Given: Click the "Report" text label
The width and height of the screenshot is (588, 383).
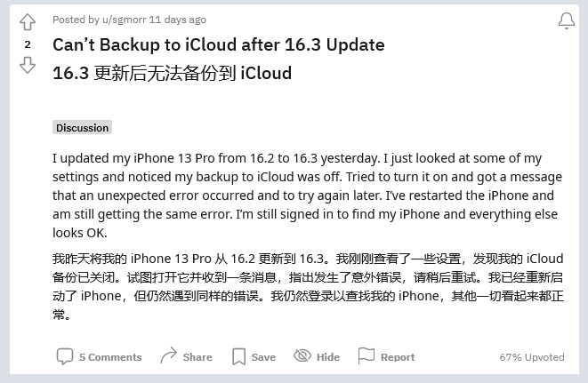Looking at the screenshot, I should click(x=398, y=357).
